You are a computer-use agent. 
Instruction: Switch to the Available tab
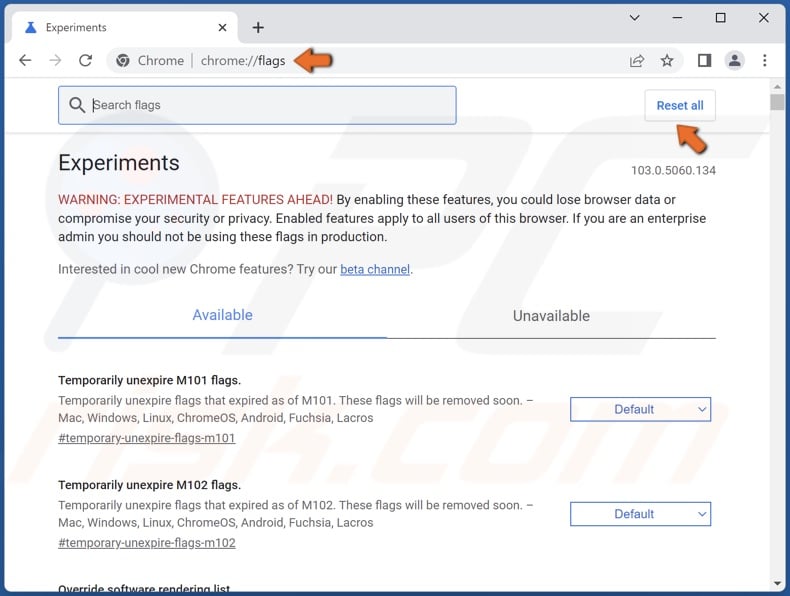click(x=222, y=315)
